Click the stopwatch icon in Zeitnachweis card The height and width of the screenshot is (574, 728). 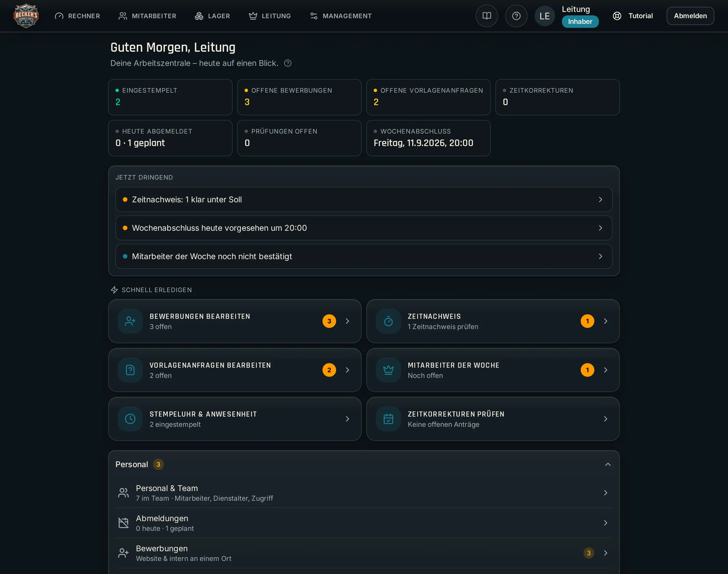click(x=388, y=321)
